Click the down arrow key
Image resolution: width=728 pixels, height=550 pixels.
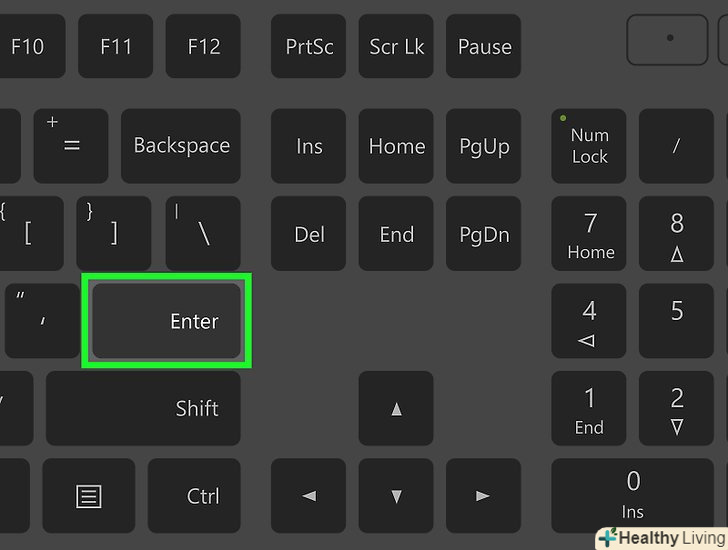(396, 496)
